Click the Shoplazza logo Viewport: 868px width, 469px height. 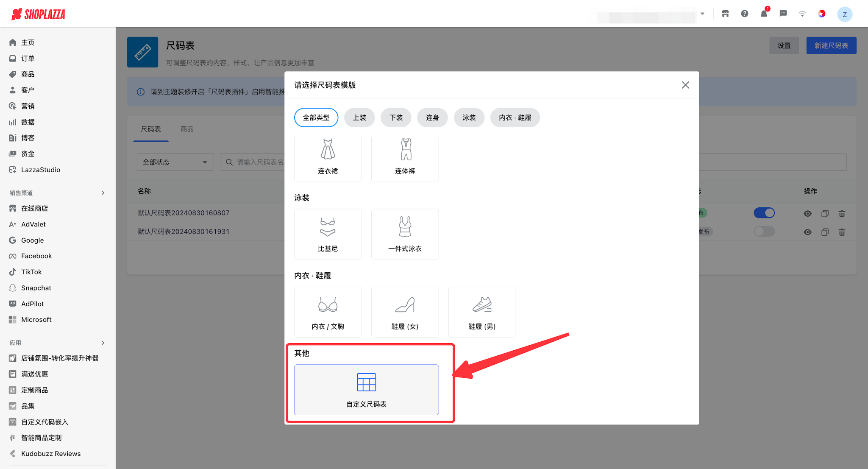[38, 14]
